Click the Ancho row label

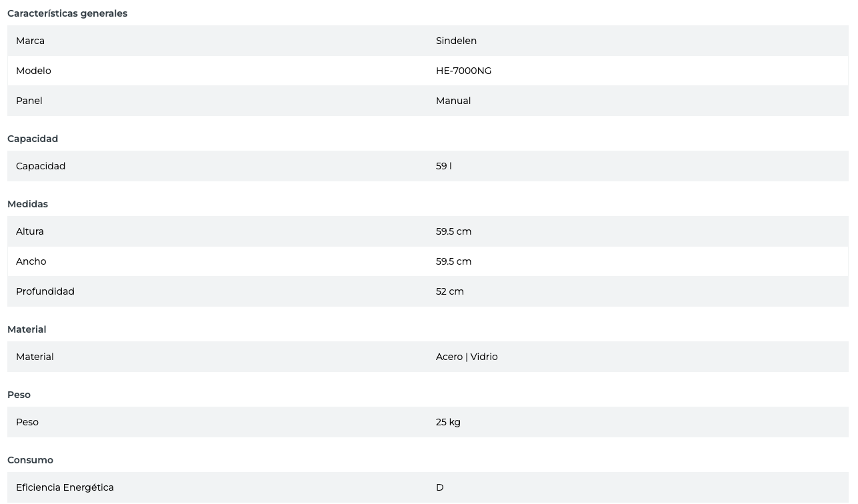(x=31, y=261)
